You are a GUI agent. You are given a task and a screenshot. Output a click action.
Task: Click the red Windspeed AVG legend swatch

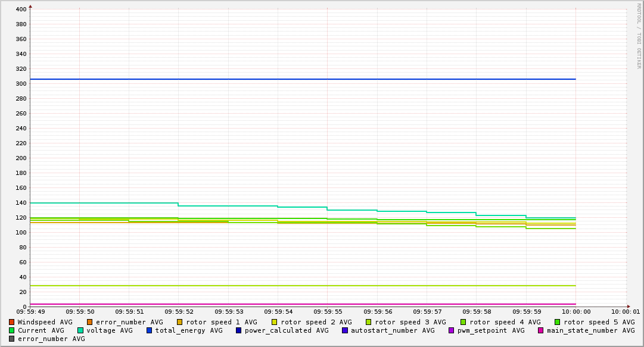[x=12, y=322]
